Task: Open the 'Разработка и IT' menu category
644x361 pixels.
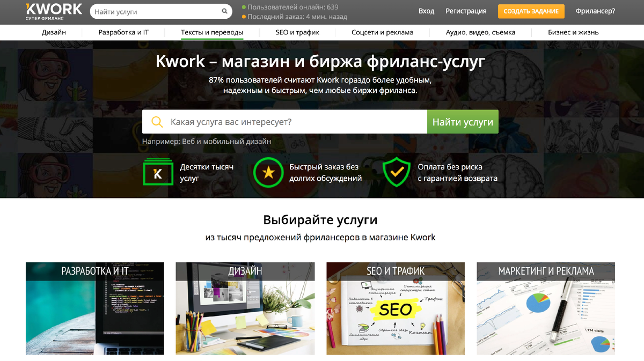Action: click(x=123, y=32)
